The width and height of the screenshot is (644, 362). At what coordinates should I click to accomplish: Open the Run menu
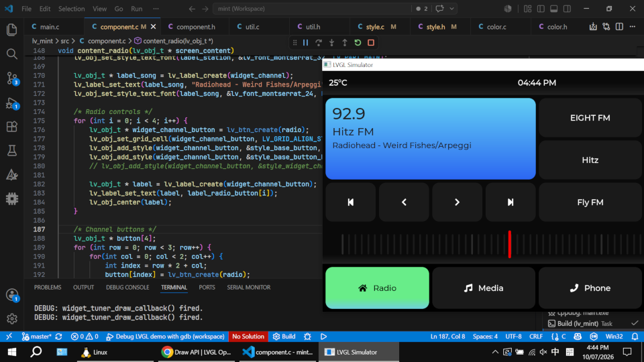point(136,9)
